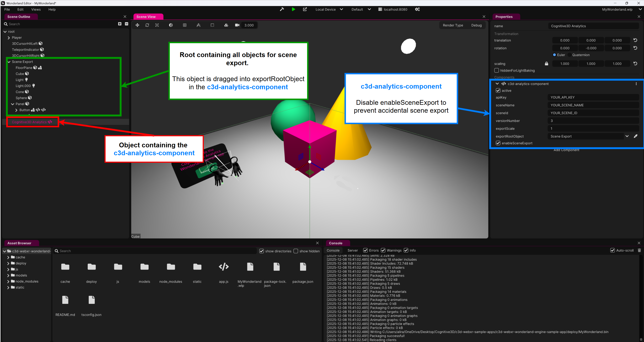Click the package/build hammer icon
644x342 pixels.
pyautogui.click(x=282, y=9)
